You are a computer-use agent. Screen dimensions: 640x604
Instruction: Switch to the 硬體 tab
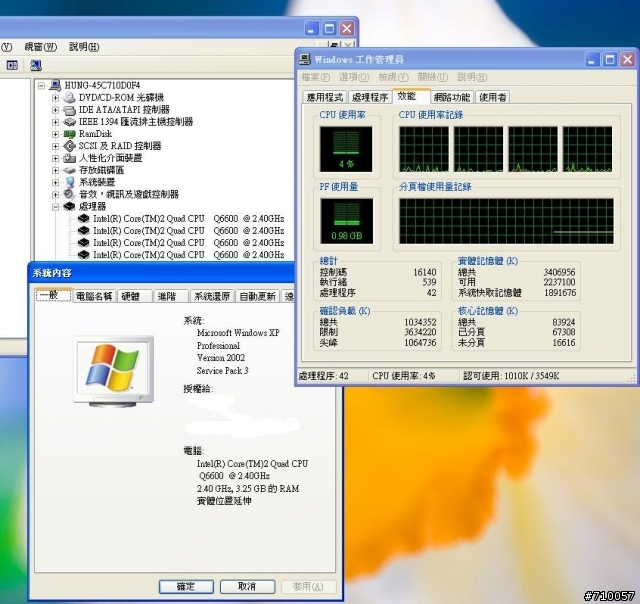135,296
